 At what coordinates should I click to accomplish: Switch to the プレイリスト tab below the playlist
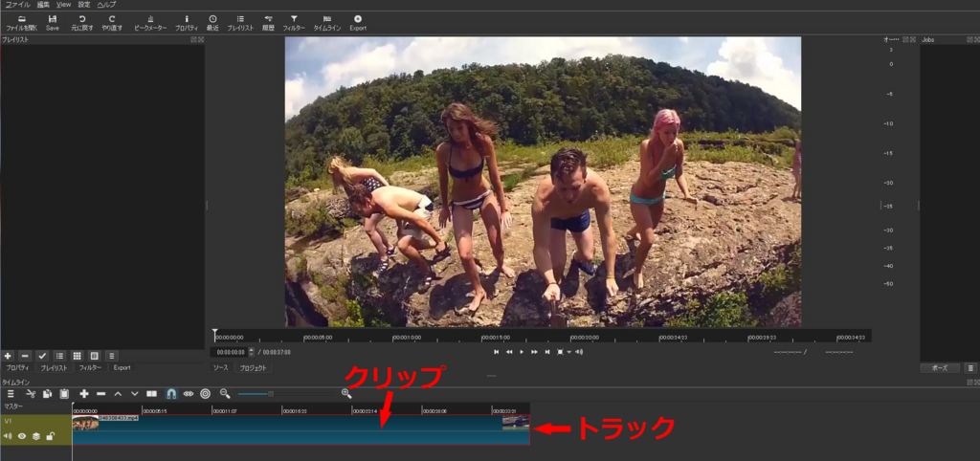(x=54, y=368)
